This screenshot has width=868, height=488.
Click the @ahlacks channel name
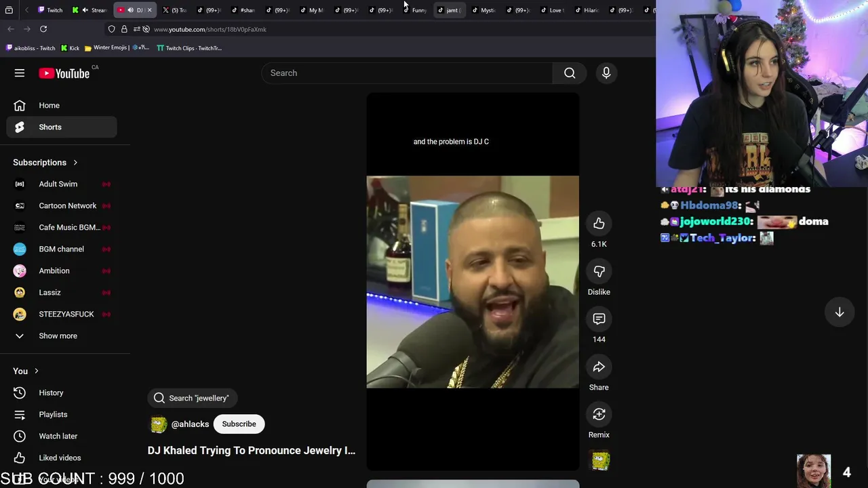click(190, 424)
